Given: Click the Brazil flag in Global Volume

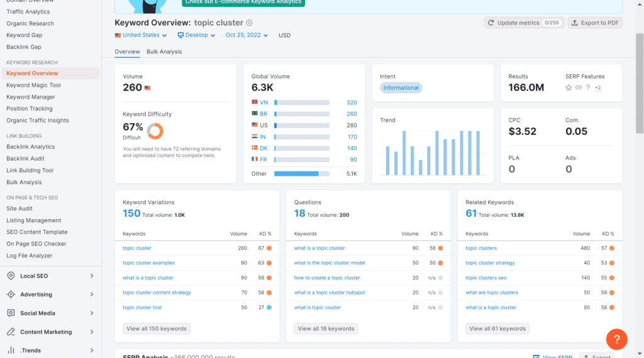Looking at the screenshot, I should tap(255, 114).
